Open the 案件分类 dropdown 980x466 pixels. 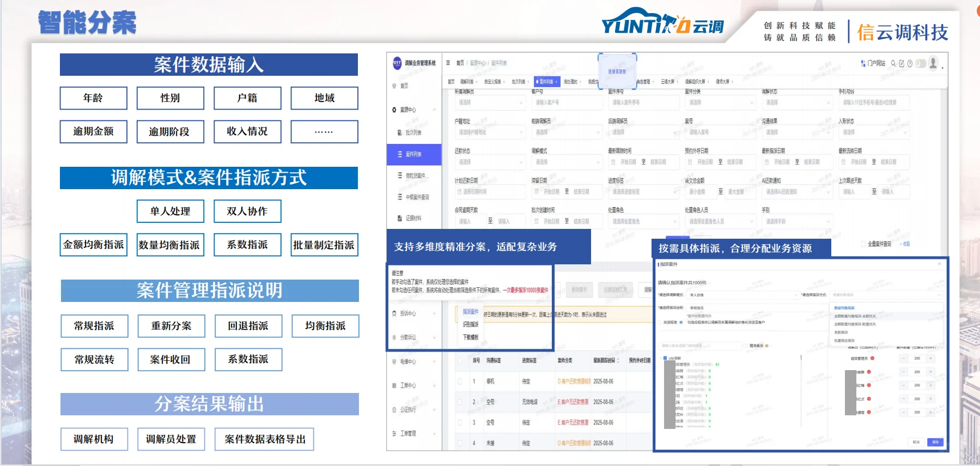720,102
